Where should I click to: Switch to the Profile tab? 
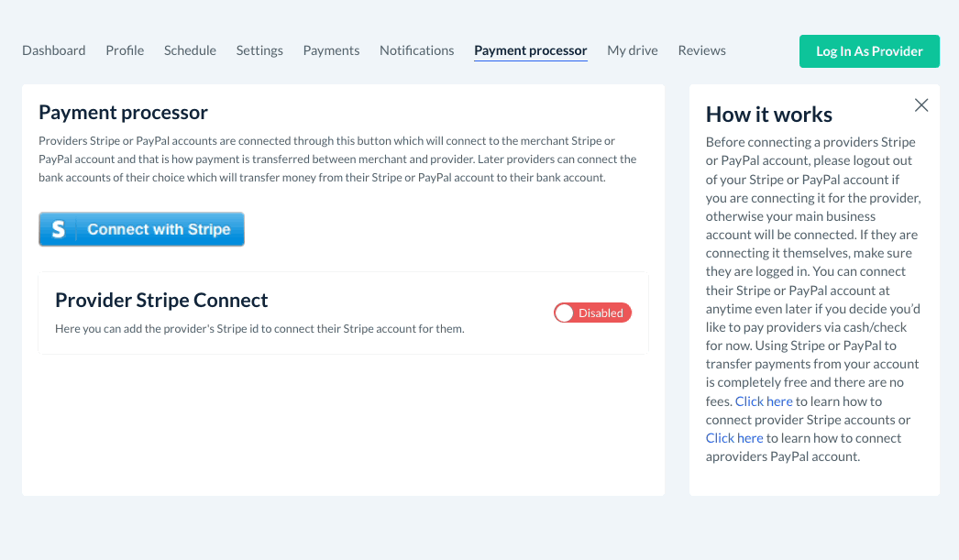(x=125, y=50)
